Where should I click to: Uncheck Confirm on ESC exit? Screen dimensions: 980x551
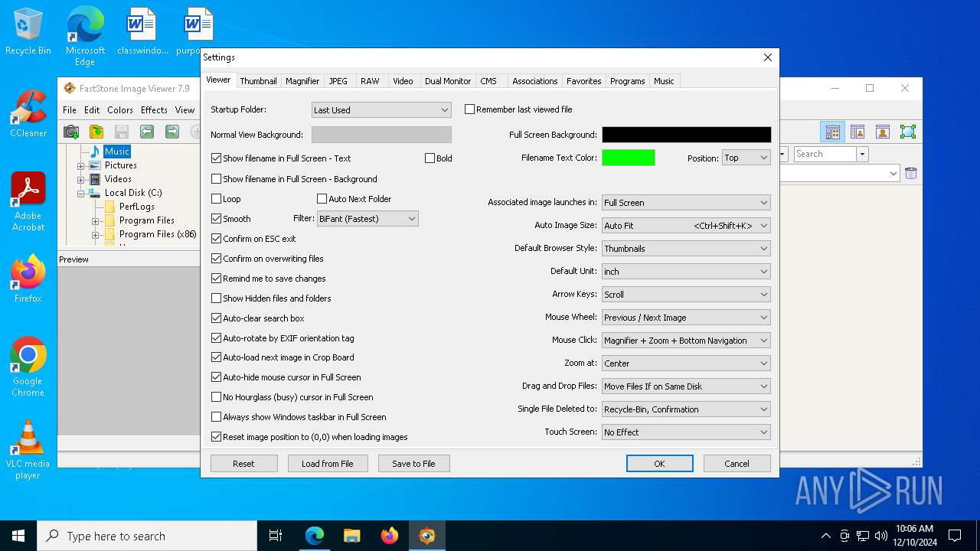(217, 239)
